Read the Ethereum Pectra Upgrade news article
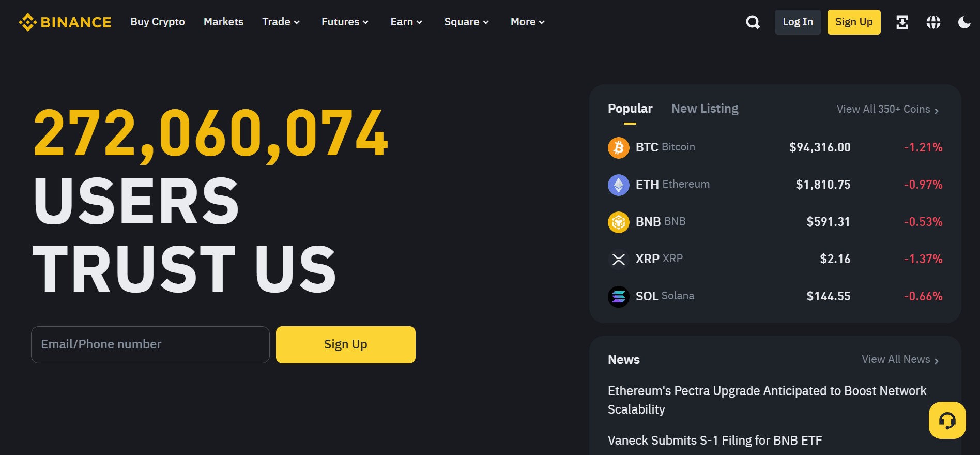This screenshot has height=455, width=980. pyautogui.click(x=767, y=400)
